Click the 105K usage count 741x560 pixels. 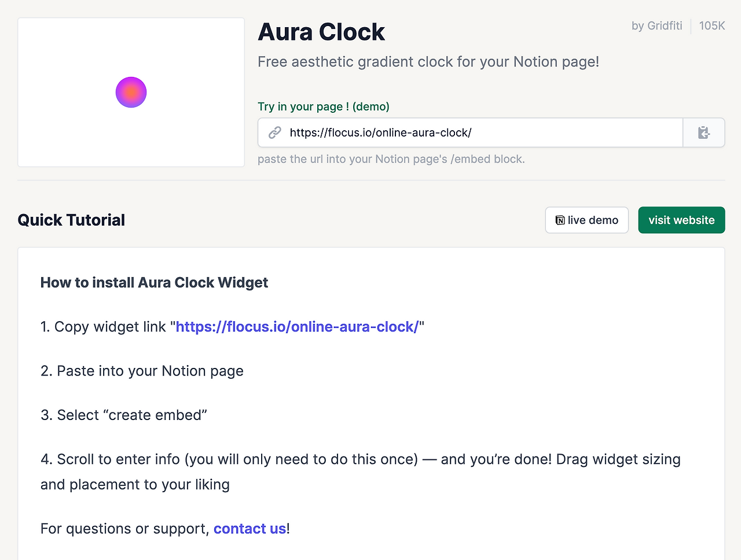click(711, 25)
